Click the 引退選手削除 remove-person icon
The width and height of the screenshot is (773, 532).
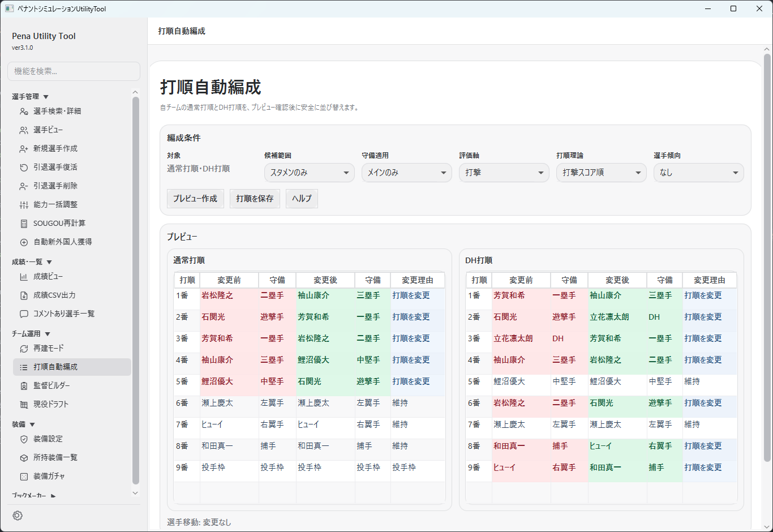24,186
